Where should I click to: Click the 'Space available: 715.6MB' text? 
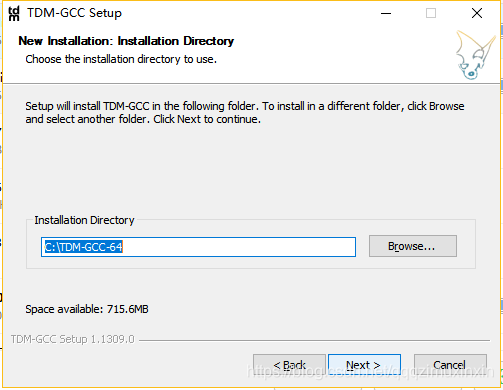coord(87,309)
